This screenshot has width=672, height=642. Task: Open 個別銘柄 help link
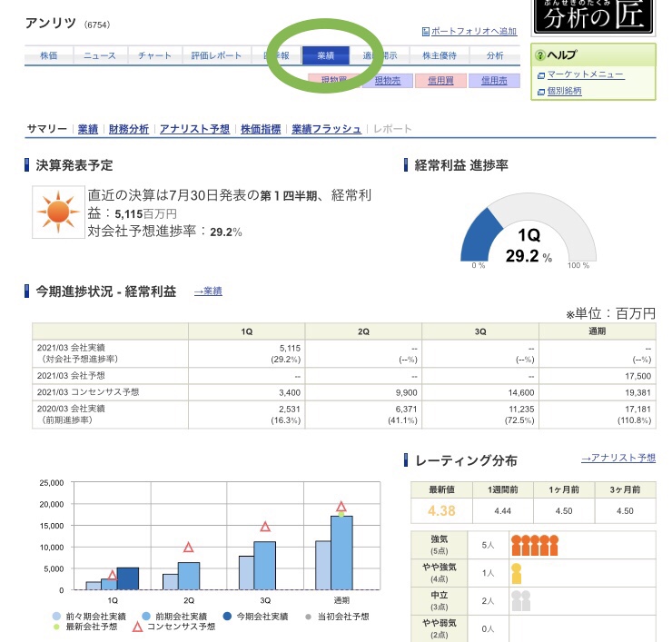point(565,91)
